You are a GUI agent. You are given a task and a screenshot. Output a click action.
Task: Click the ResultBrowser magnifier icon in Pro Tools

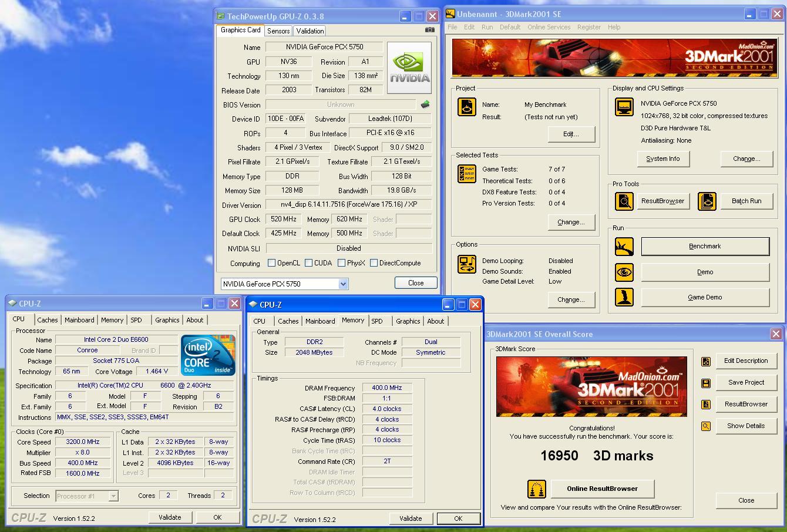[624, 201]
